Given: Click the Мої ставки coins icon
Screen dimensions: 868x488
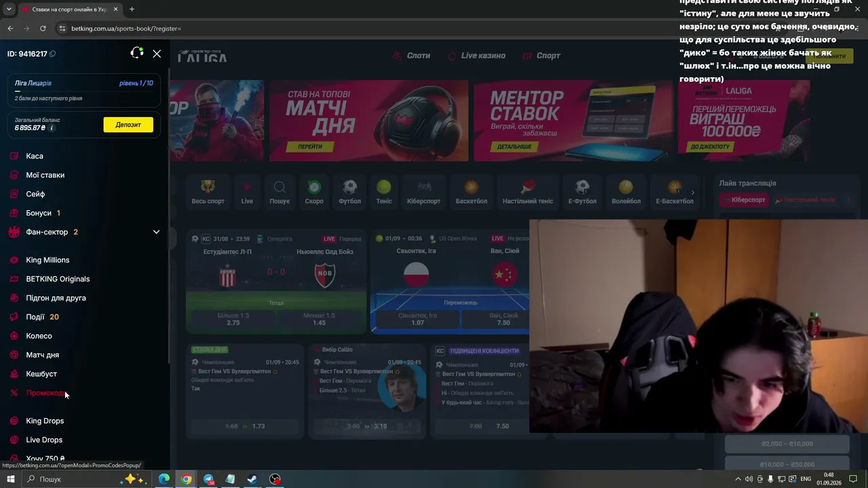Looking at the screenshot, I should [x=14, y=175].
